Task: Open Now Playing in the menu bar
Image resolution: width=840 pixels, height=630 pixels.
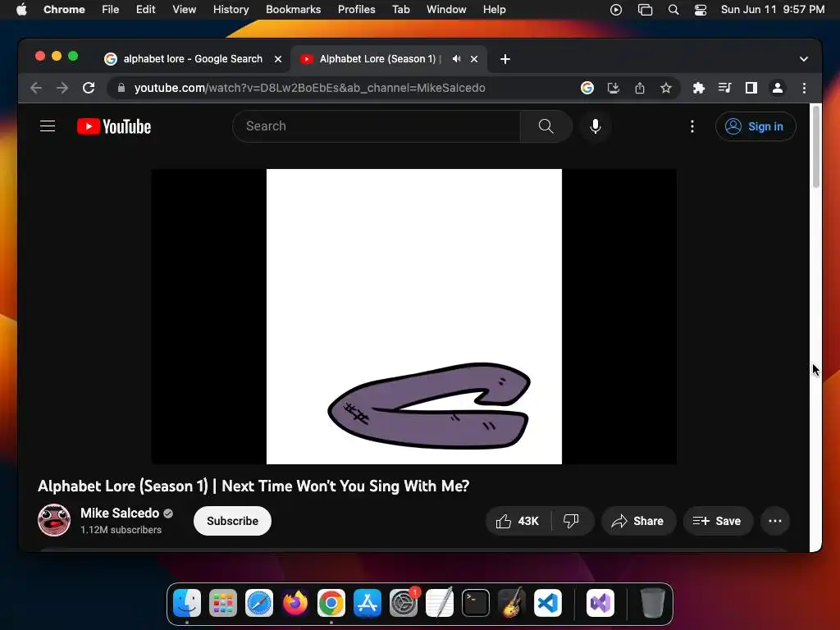Action: (615, 10)
